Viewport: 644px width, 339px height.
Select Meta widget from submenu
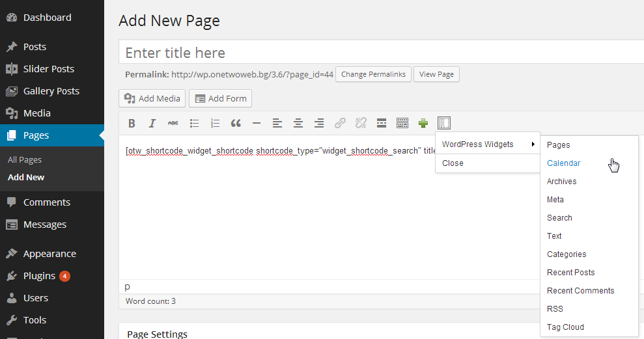point(589,200)
